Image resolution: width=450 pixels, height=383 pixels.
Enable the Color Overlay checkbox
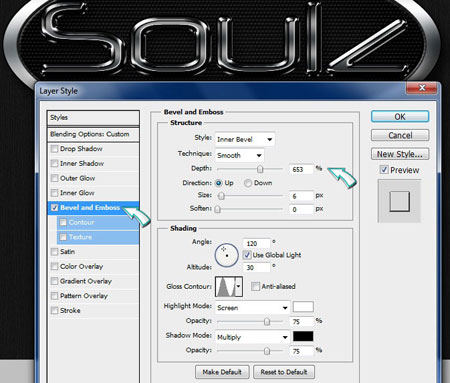(x=54, y=266)
